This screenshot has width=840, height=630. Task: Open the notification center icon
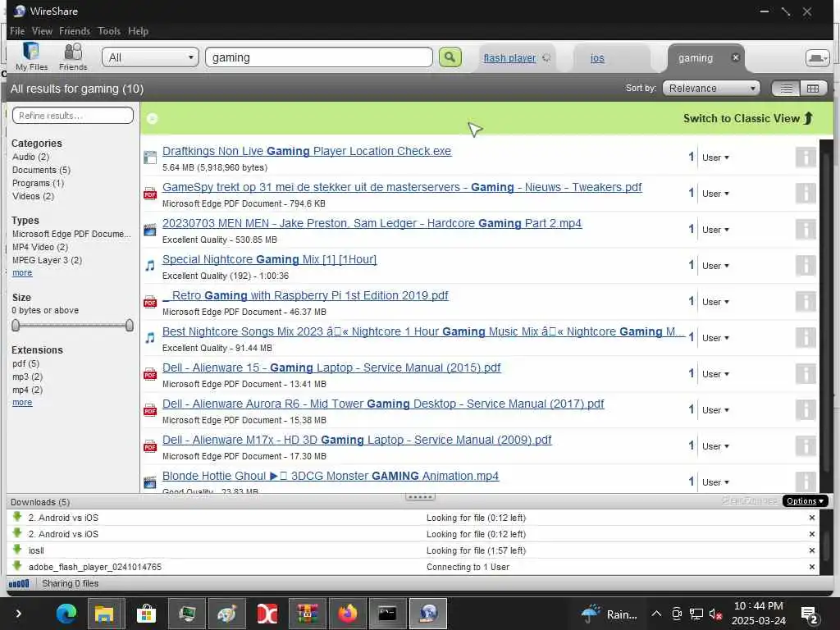[x=809, y=614]
